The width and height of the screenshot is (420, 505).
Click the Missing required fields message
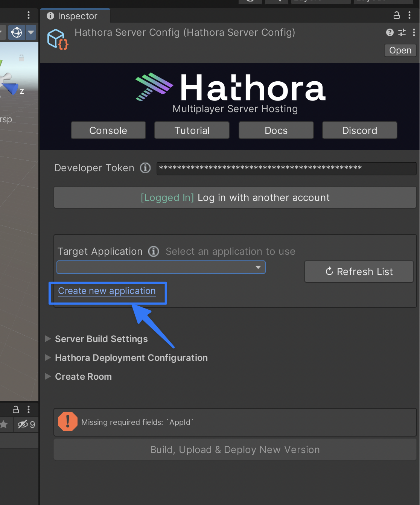point(137,422)
